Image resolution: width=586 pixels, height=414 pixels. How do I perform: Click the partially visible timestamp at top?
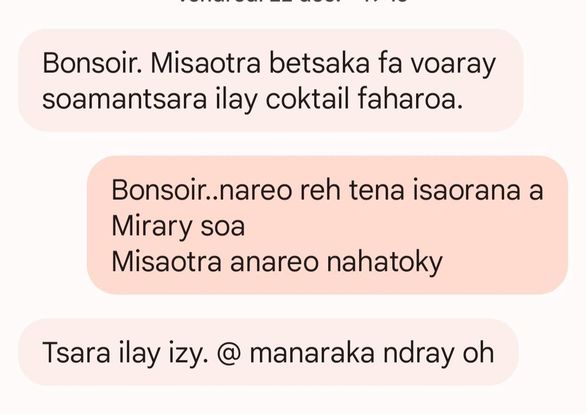[x=293, y=1]
